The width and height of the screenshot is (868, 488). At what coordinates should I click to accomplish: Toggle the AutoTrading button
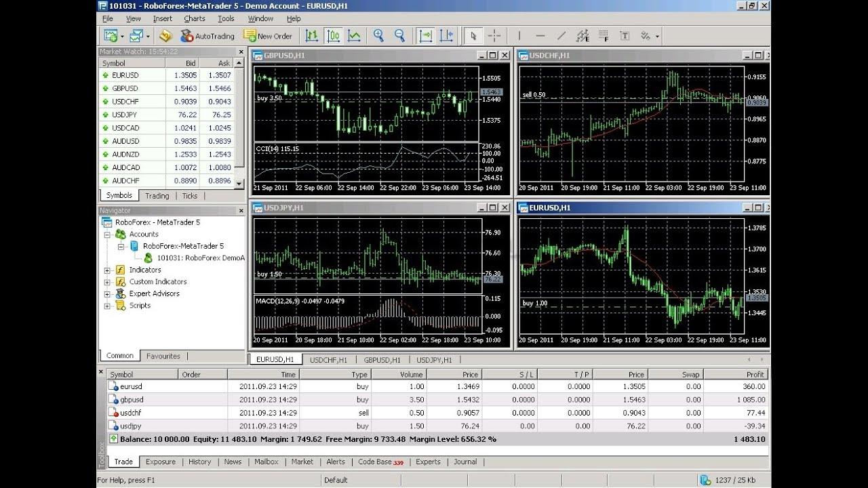[208, 36]
